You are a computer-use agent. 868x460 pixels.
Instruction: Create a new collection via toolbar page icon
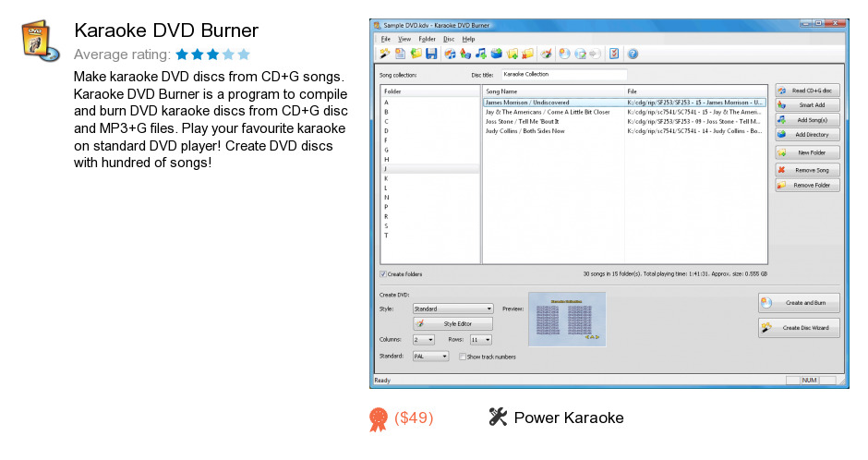click(400, 54)
